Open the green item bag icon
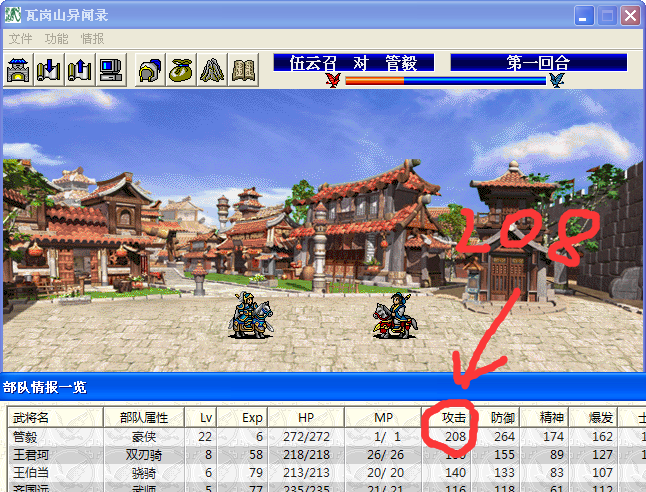The width and height of the screenshot is (646, 492). pos(181,70)
